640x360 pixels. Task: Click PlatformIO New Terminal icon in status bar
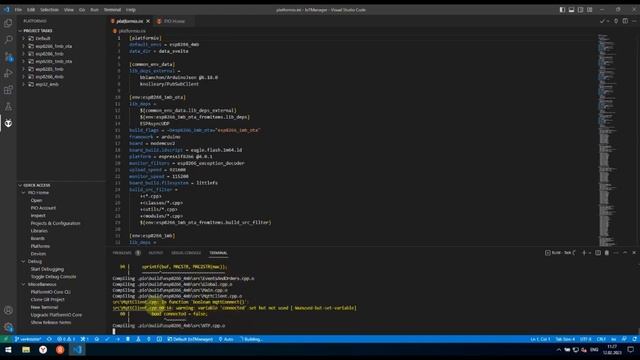[x=159, y=339]
